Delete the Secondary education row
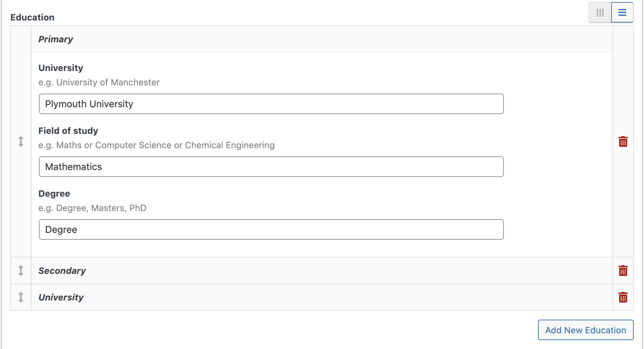 [x=623, y=270]
